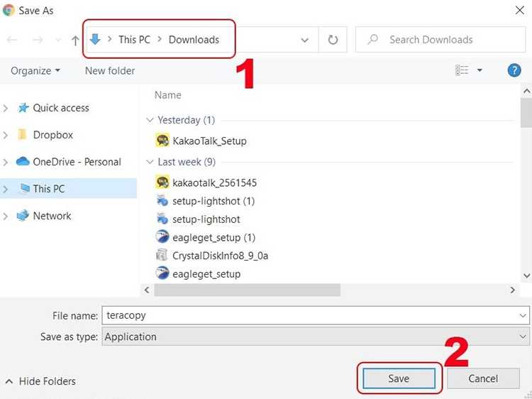Select the kakaotalk_2561545 file
532x399 pixels.
pyautogui.click(x=206, y=182)
